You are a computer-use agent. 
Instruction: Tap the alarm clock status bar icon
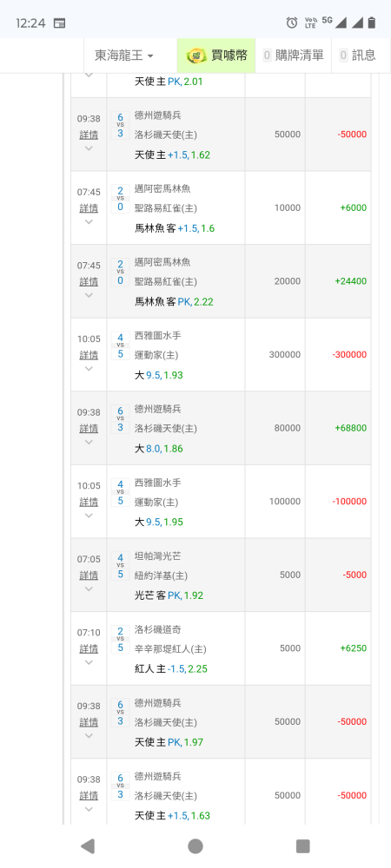[x=292, y=23]
